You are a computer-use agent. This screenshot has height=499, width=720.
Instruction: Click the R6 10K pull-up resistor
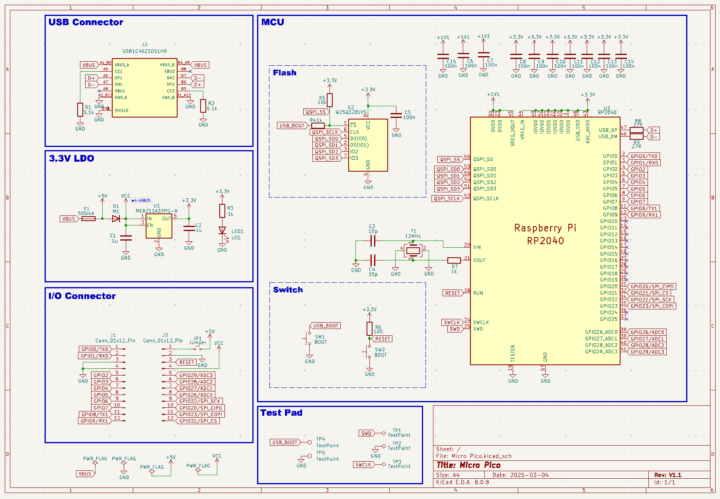(x=370, y=328)
